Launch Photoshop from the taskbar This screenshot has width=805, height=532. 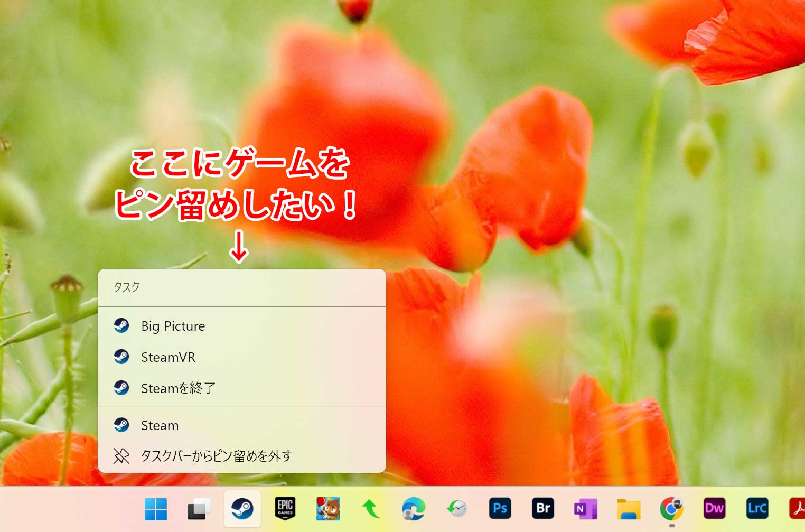pyautogui.click(x=499, y=509)
